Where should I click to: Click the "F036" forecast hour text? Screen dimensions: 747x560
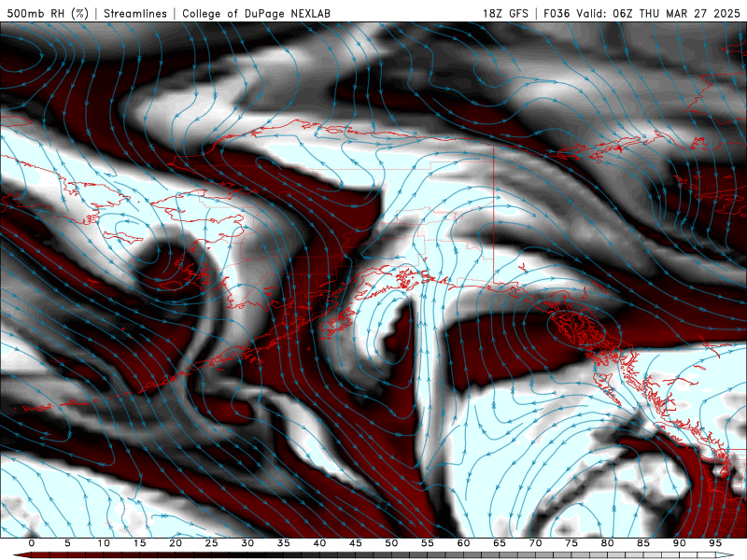pos(557,13)
